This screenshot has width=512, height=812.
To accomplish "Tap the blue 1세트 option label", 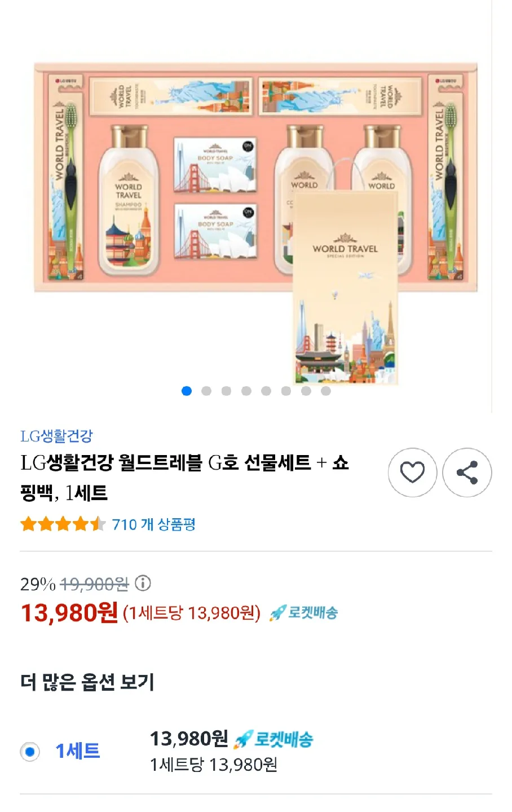I will click(78, 751).
